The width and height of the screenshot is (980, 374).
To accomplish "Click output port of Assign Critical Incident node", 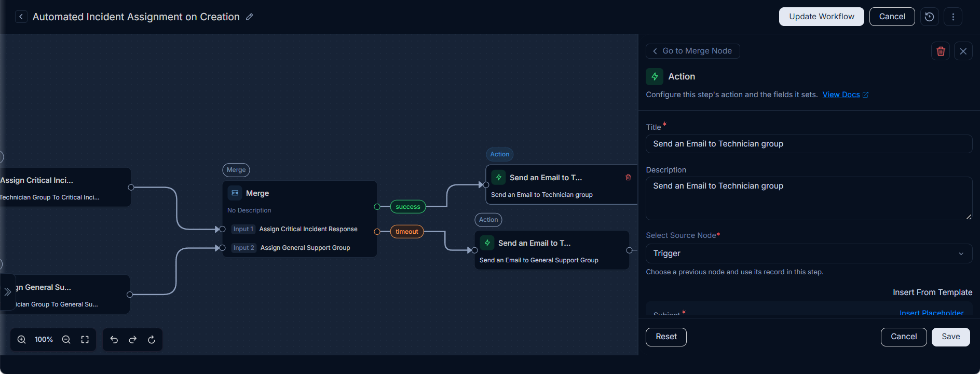I will tap(131, 188).
